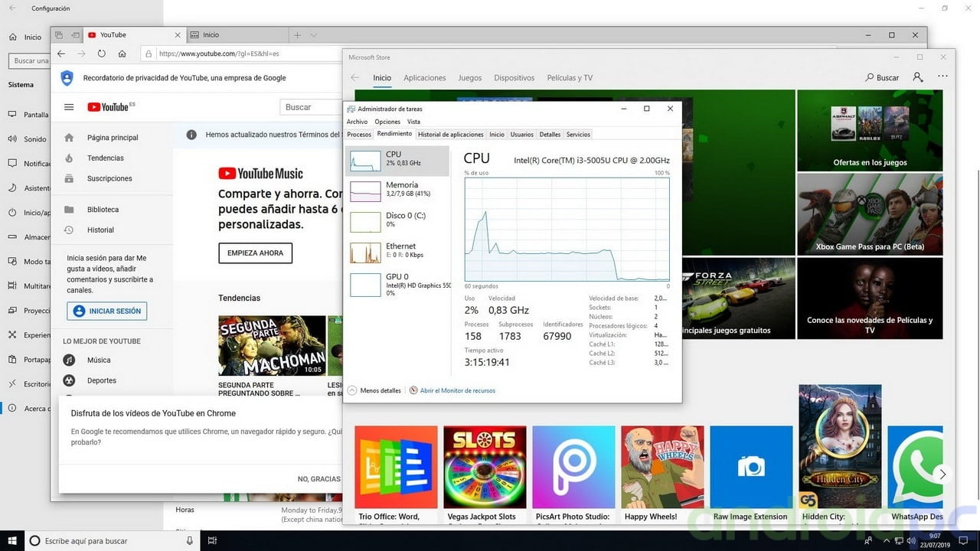Switch to Dispositivos tab in Microsoft Store
The image size is (980, 551).
pyautogui.click(x=514, y=78)
